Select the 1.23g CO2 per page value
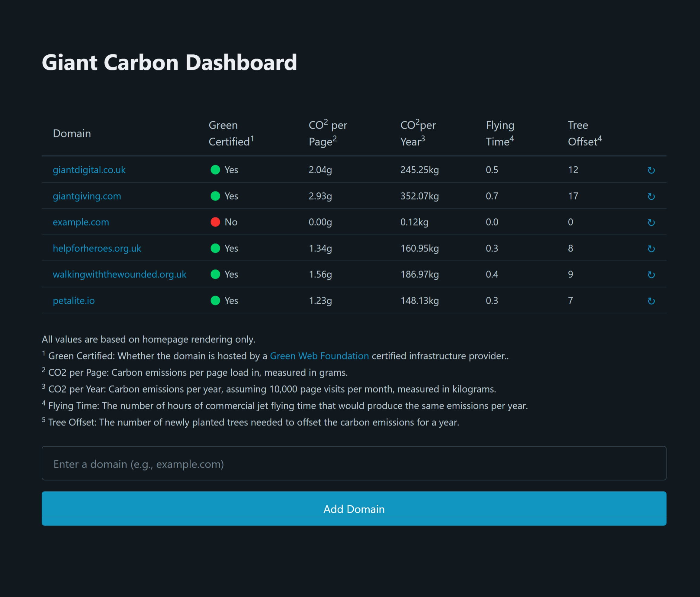The image size is (700, 597). point(320,301)
